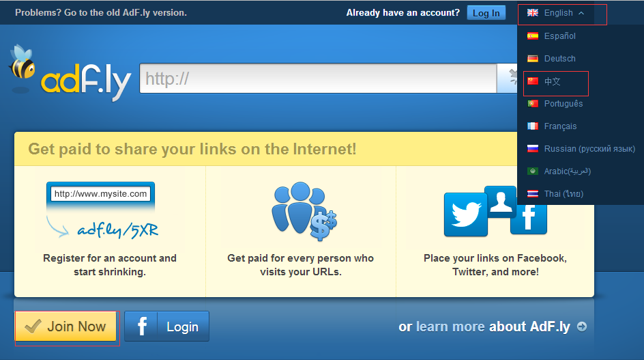
Task: Click the German flag icon
Action: tap(533, 59)
